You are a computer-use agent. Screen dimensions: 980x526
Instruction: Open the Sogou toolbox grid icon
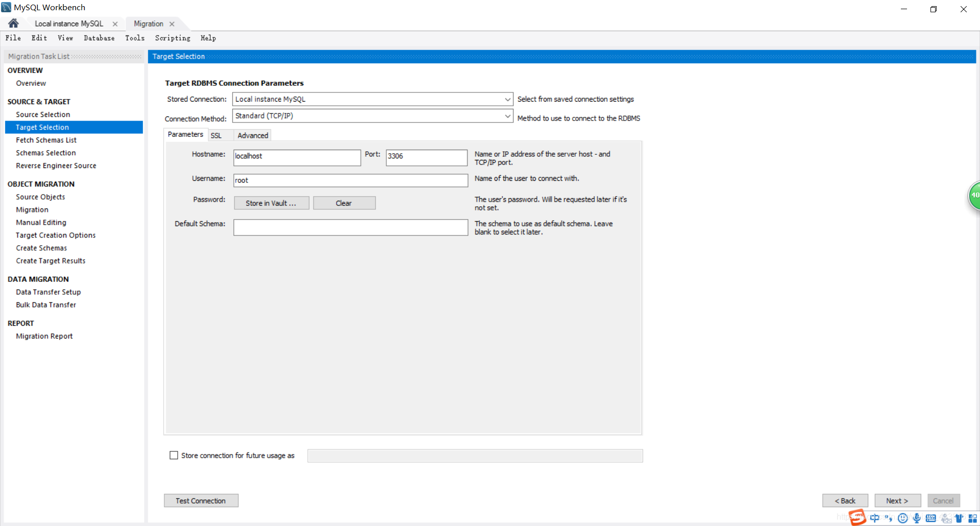pos(972,518)
